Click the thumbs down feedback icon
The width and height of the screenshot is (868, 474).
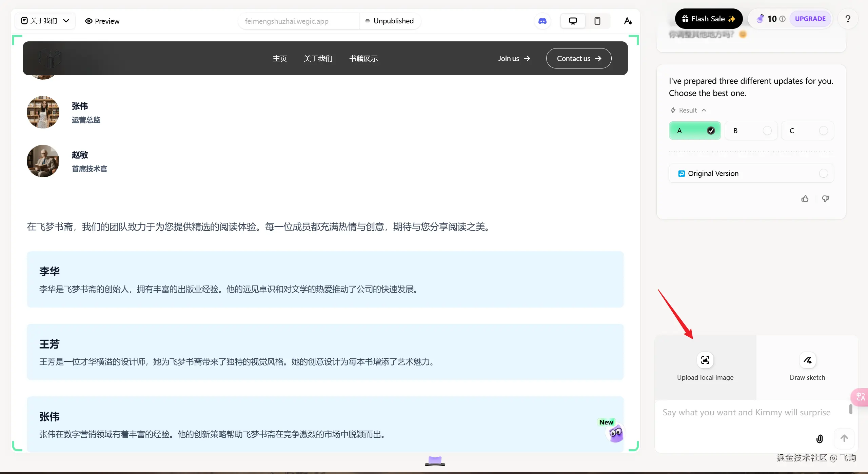(825, 199)
